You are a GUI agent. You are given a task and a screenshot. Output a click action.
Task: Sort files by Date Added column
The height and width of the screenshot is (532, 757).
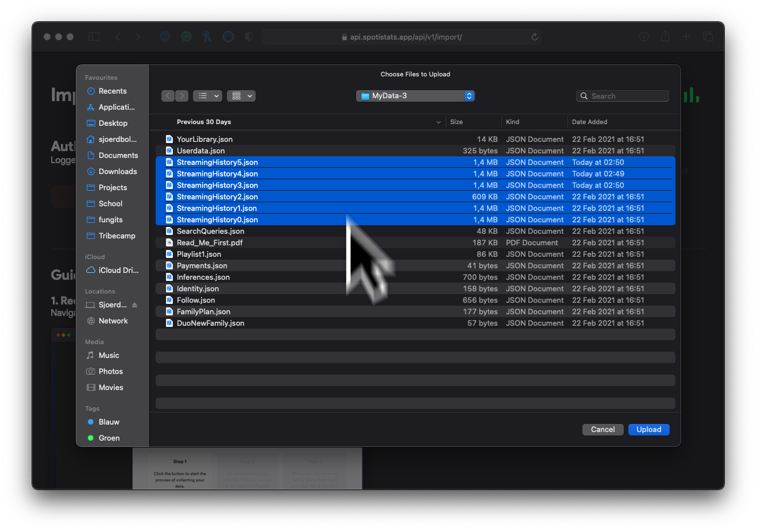(589, 122)
